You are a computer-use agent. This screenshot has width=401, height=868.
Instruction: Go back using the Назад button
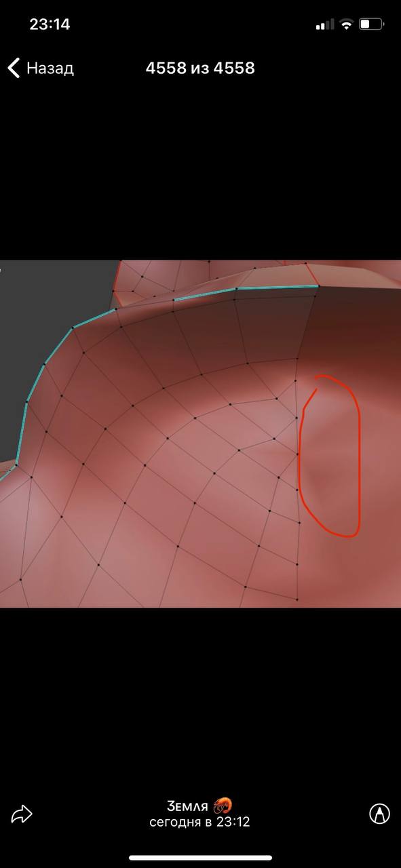(x=41, y=68)
